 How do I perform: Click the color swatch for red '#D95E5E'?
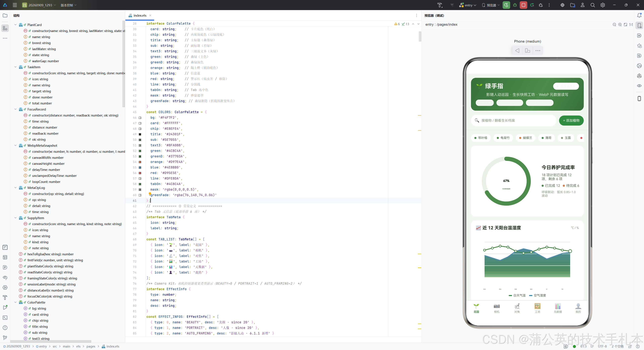(140, 173)
